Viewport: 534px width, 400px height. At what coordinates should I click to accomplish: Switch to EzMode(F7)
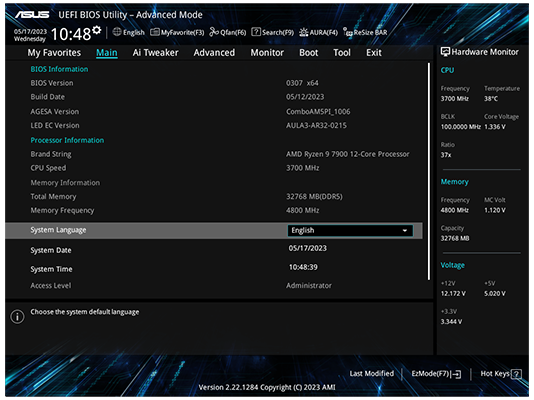436,374
